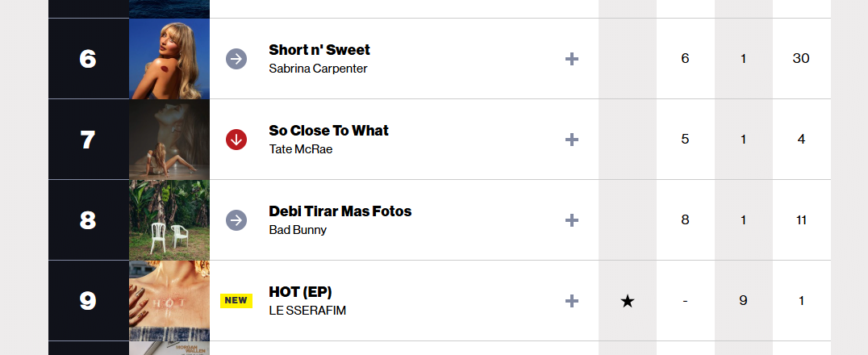
Task: Visit Sabrina Carpenter artist link
Action: tap(319, 69)
